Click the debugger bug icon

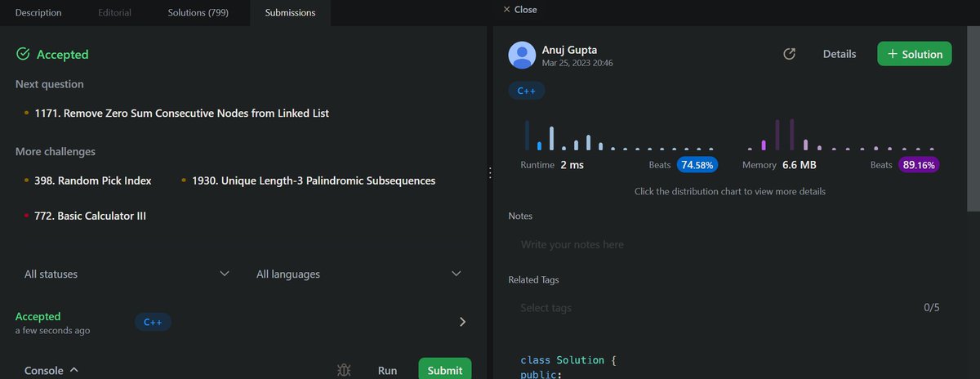344,370
